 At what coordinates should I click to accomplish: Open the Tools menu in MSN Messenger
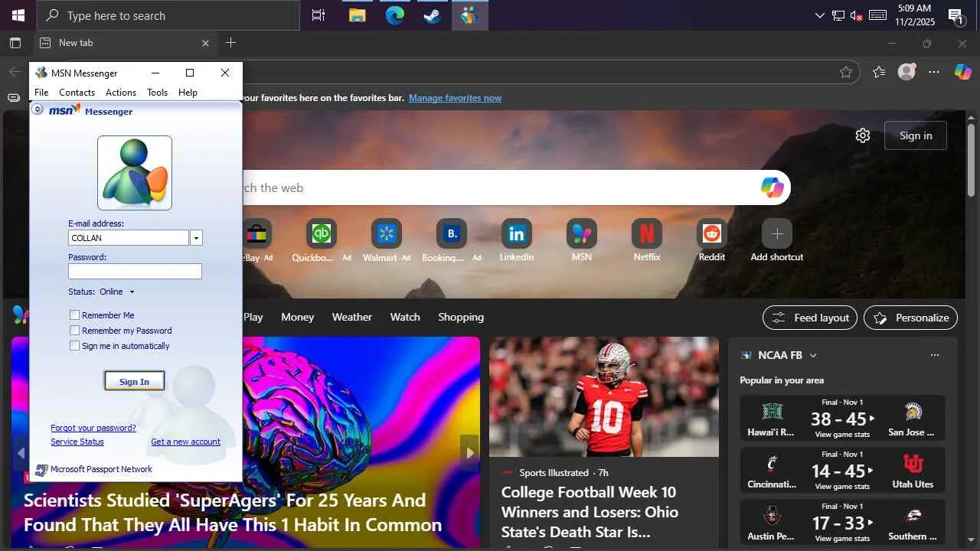[x=158, y=93]
